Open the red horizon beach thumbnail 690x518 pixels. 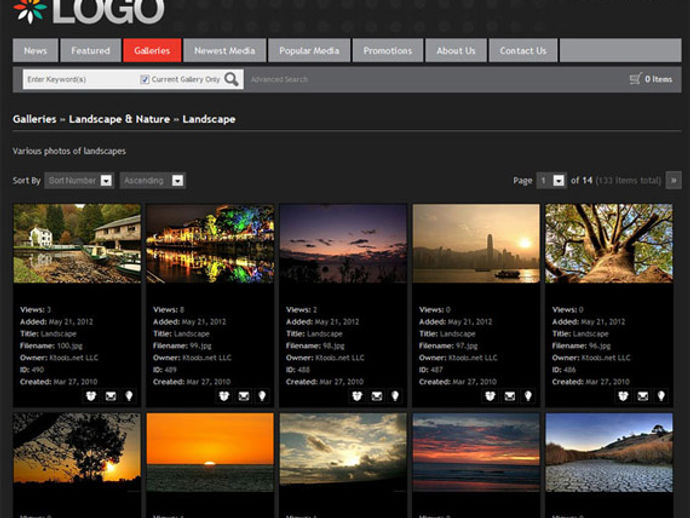click(476, 452)
